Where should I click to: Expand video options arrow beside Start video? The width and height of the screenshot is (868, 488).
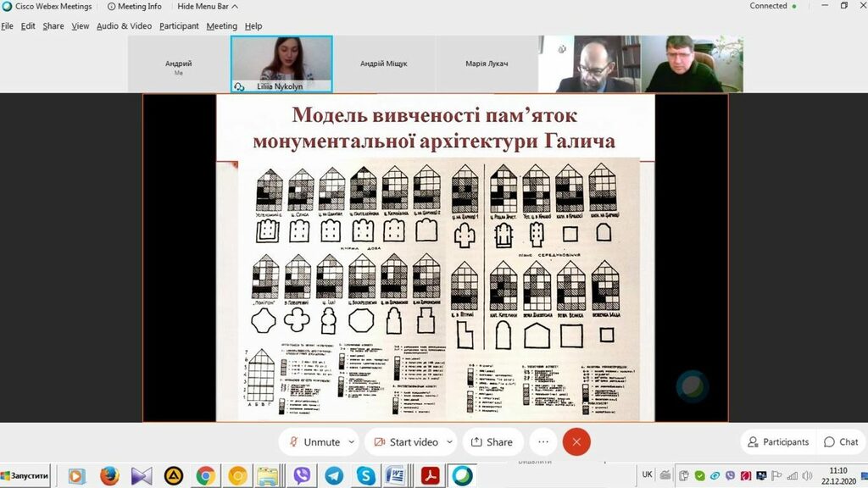pyautogui.click(x=449, y=441)
